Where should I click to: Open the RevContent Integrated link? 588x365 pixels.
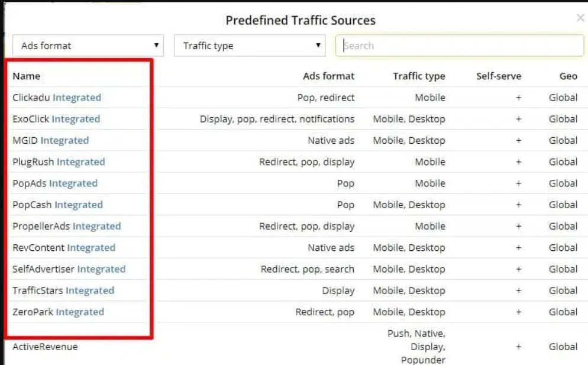(63, 247)
